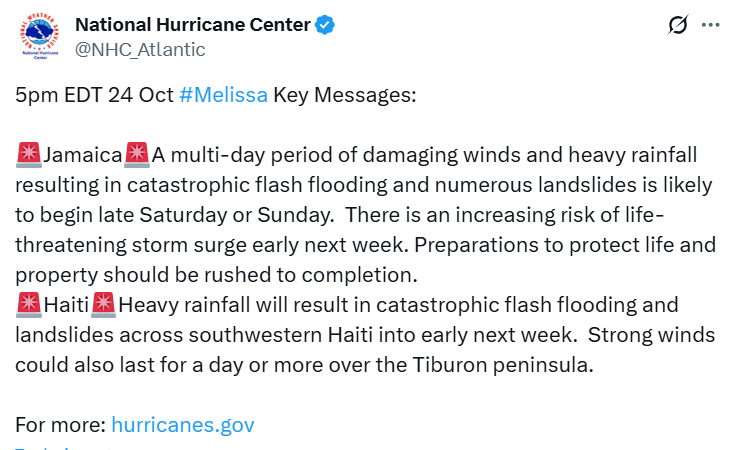
Task: Click the "5pm EDT 24 Oct" text
Action: pos(94,95)
